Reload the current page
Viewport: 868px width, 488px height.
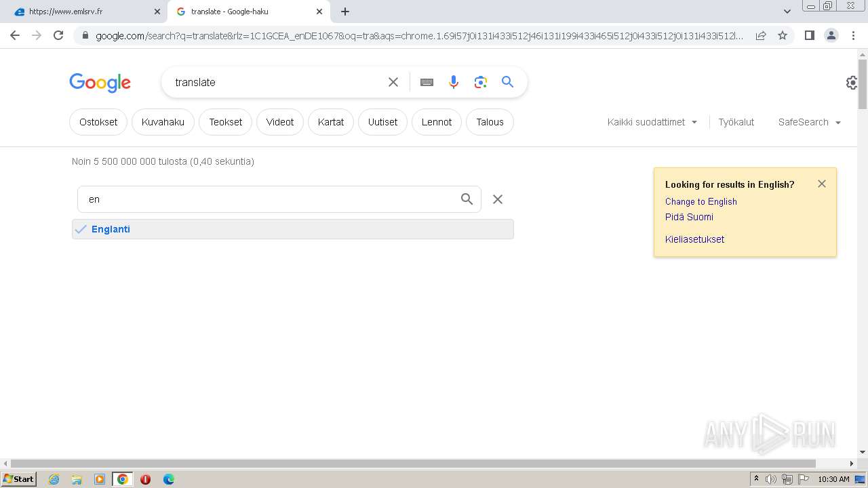click(58, 35)
